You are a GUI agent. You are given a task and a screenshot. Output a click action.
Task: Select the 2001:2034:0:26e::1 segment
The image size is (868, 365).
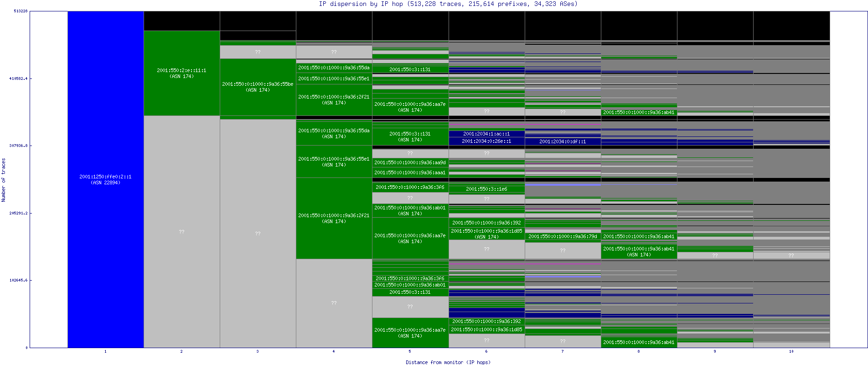pos(487,141)
